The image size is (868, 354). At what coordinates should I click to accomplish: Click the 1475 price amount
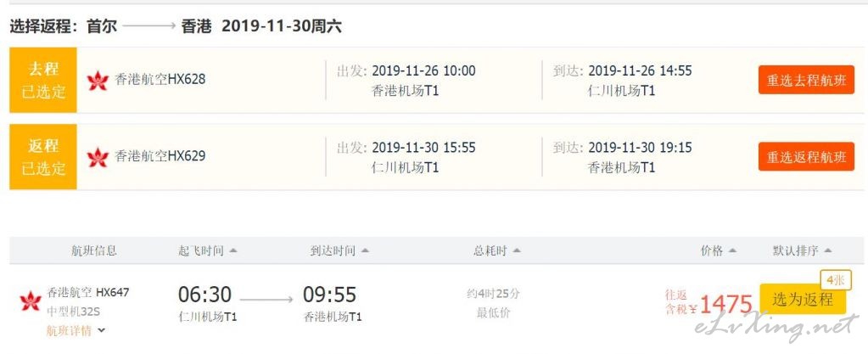[x=726, y=304]
